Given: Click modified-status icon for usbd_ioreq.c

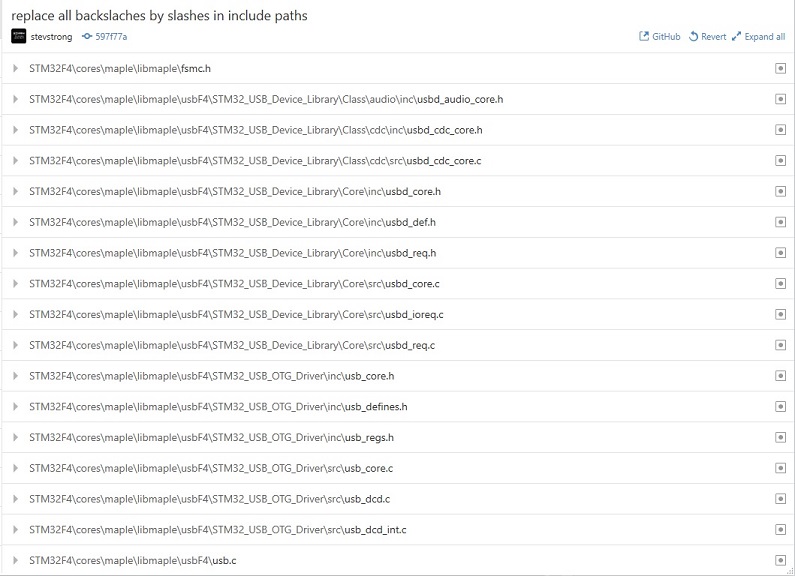Looking at the screenshot, I should coord(780,314).
